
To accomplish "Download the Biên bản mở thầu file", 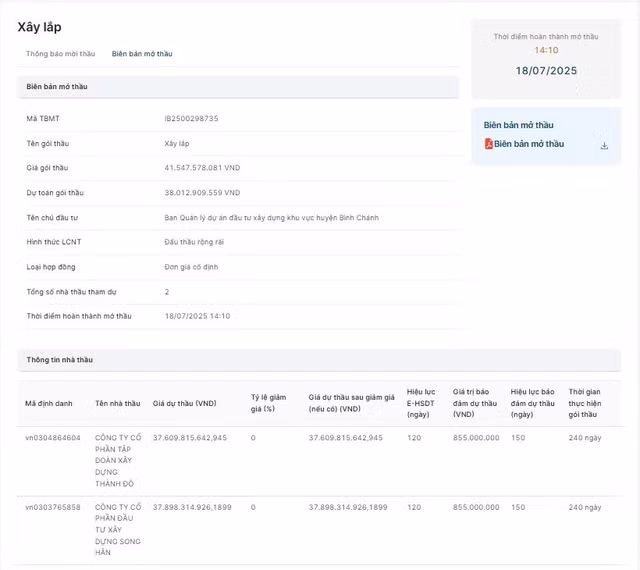I will pyautogui.click(x=604, y=146).
